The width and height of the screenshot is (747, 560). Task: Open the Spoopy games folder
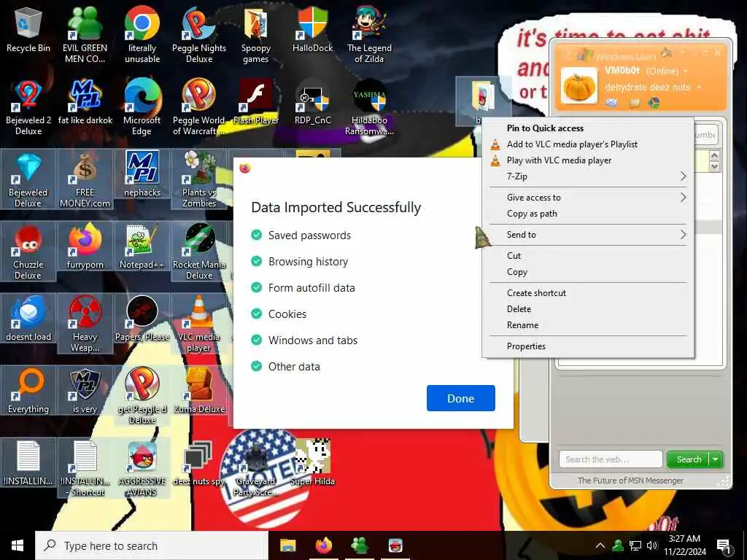click(x=256, y=34)
